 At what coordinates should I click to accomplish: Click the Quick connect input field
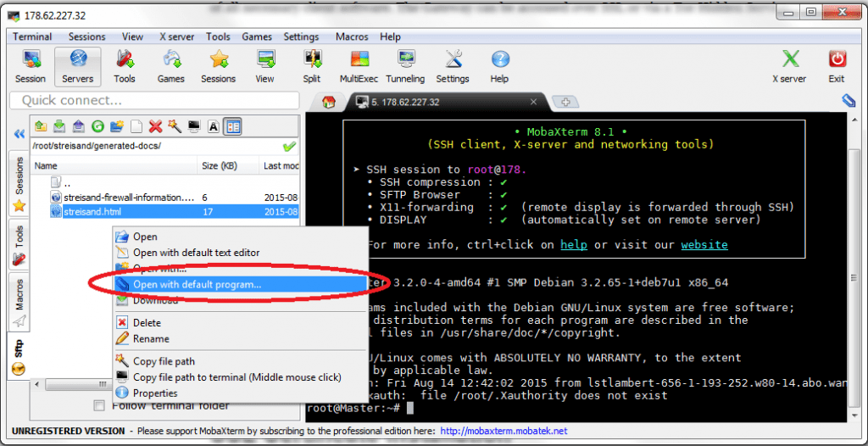[155, 100]
